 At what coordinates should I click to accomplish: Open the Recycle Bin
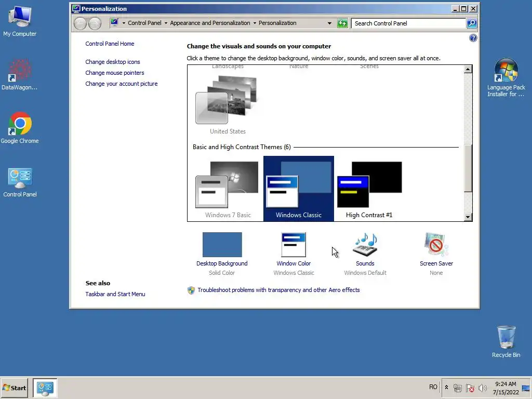506,341
